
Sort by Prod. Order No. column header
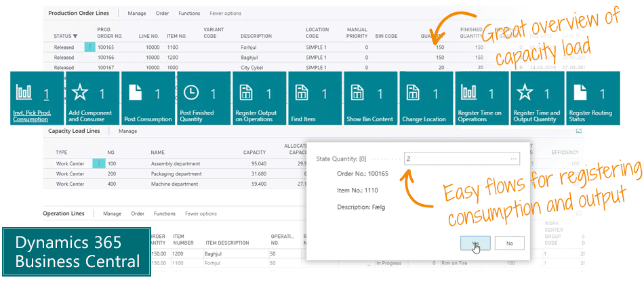coord(110,33)
